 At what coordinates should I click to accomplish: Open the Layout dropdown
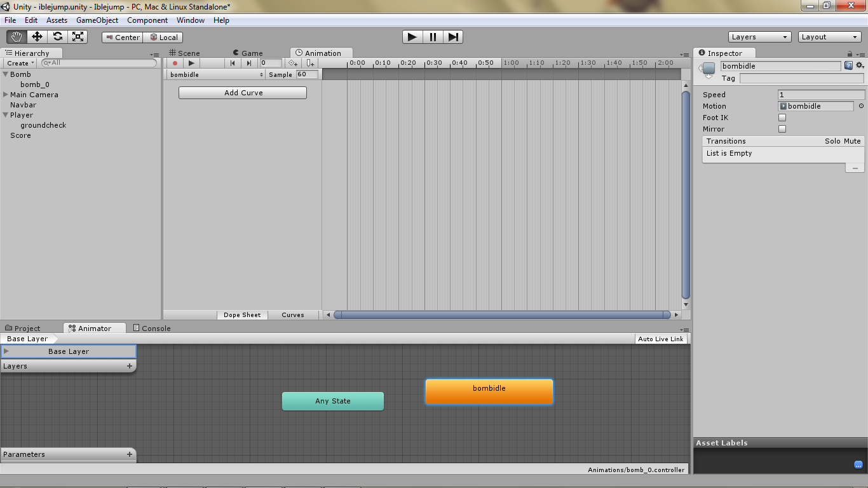coord(830,37)
